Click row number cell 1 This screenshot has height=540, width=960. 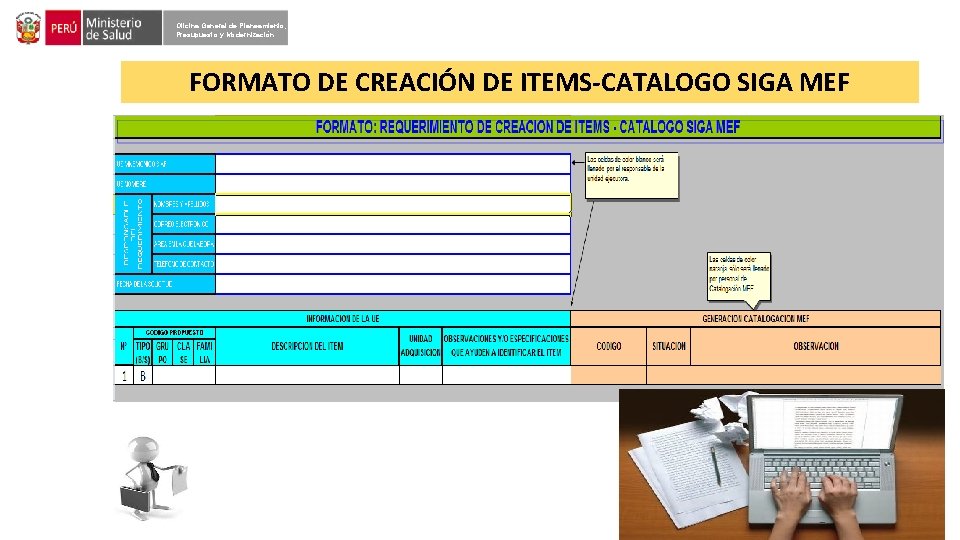click(124, 375)
